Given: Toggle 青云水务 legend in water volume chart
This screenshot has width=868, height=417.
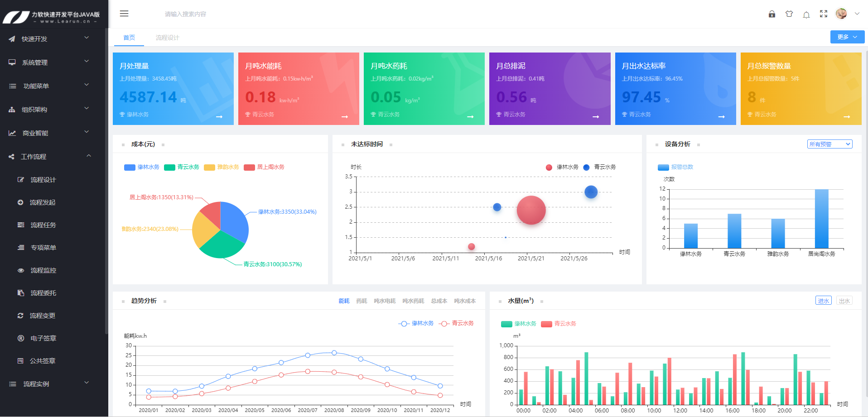Looking at the screenshot, I should (x=559, y=324).
